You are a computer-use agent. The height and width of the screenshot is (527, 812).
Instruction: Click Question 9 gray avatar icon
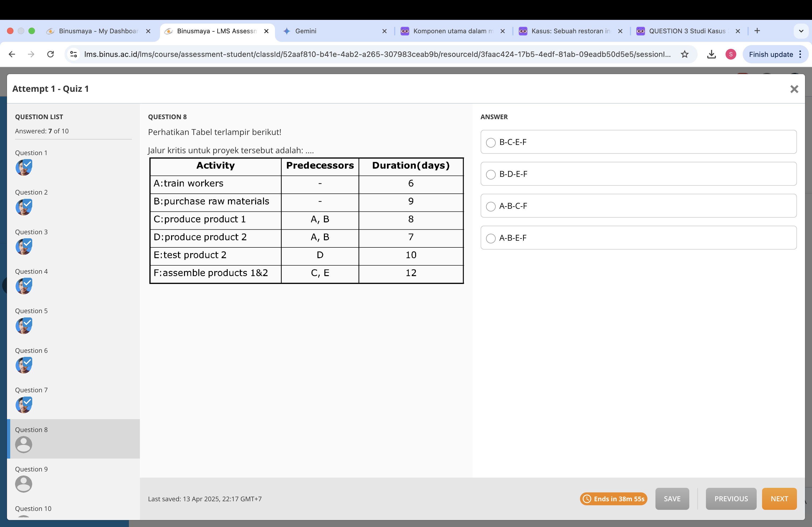pyautogui.click(x=24, y=484)
